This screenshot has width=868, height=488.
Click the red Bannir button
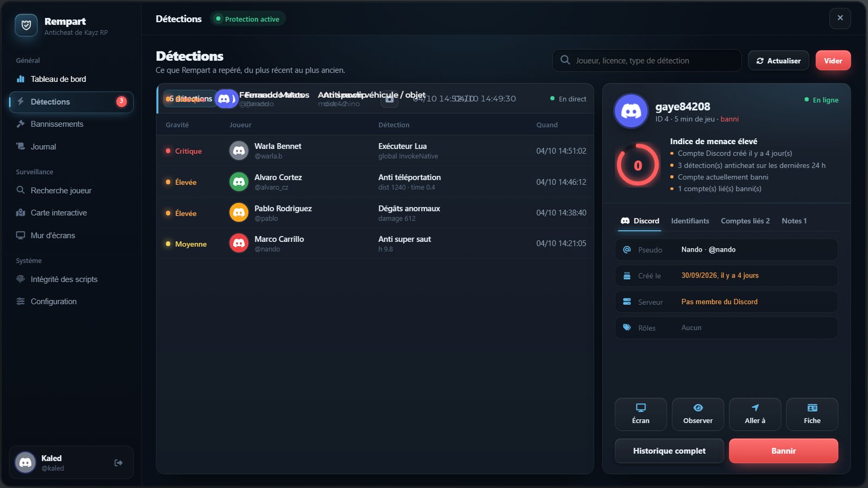click(783, 451)
